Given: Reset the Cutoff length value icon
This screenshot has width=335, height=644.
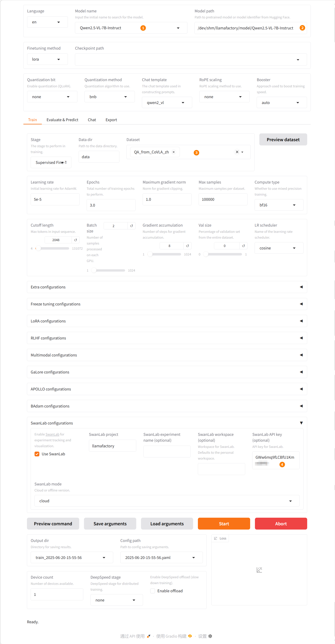Looking at the screenshot, I should coord(75,240).
